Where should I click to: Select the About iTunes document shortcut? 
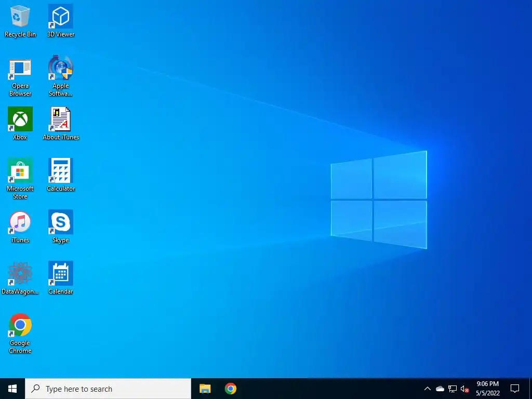pos(61,124)
